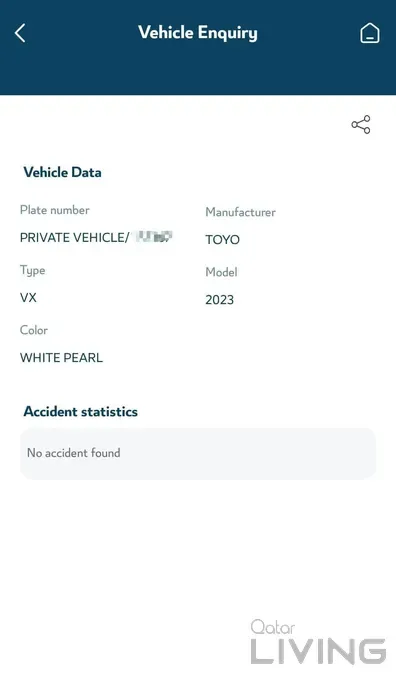Click the Color label
This screenshot has height=675, width=396.
[x=34, y=330]
